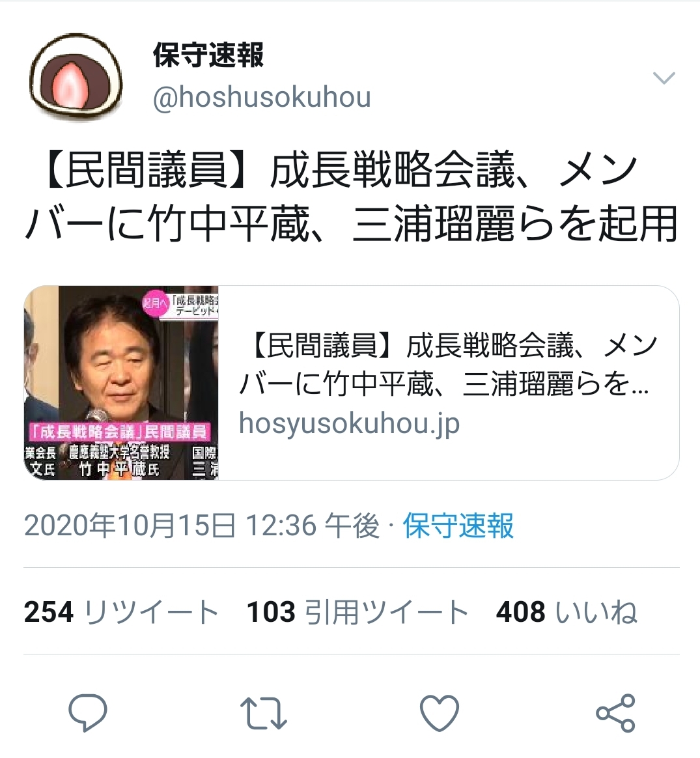Open the link card news thumbnail image
Viewport: 700px width, 758px height.
tap(121, 383)
